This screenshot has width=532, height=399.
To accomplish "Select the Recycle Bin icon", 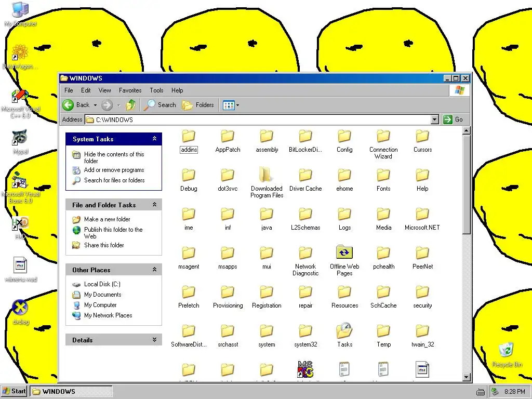I will (x=507, y=355).
